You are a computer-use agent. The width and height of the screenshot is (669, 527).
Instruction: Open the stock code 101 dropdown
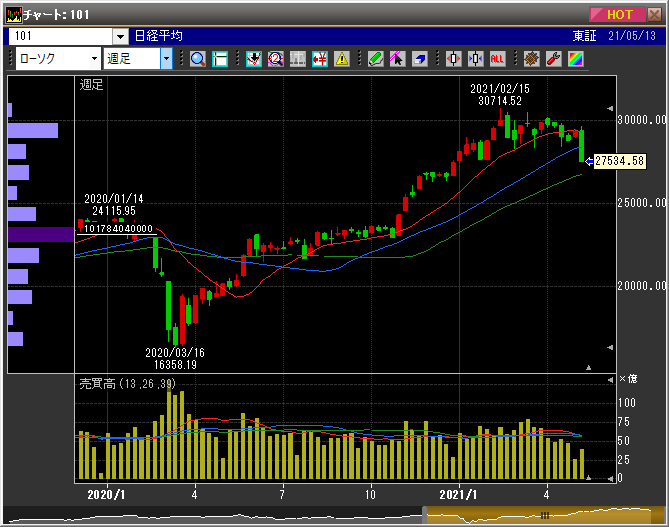click(120, 36)
